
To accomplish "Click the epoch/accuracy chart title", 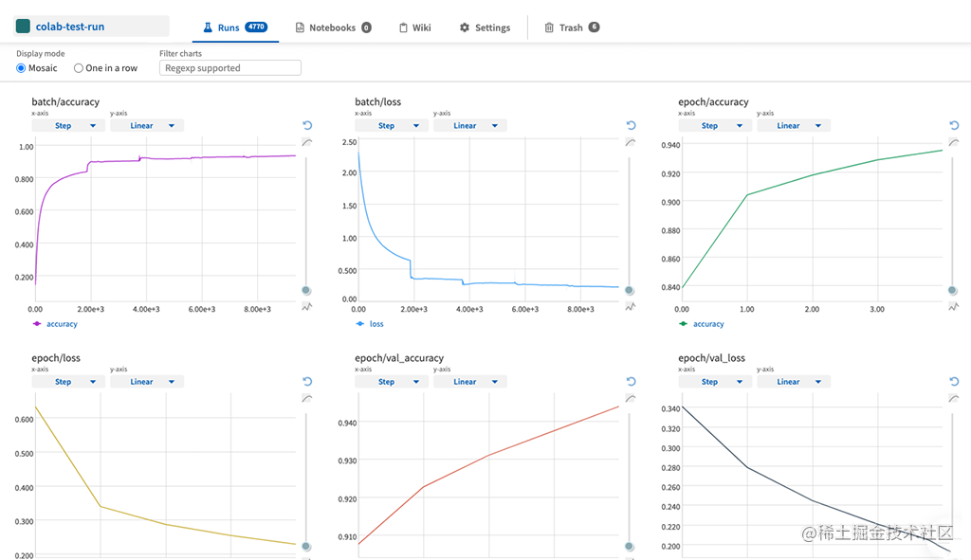I will [713, 101].
